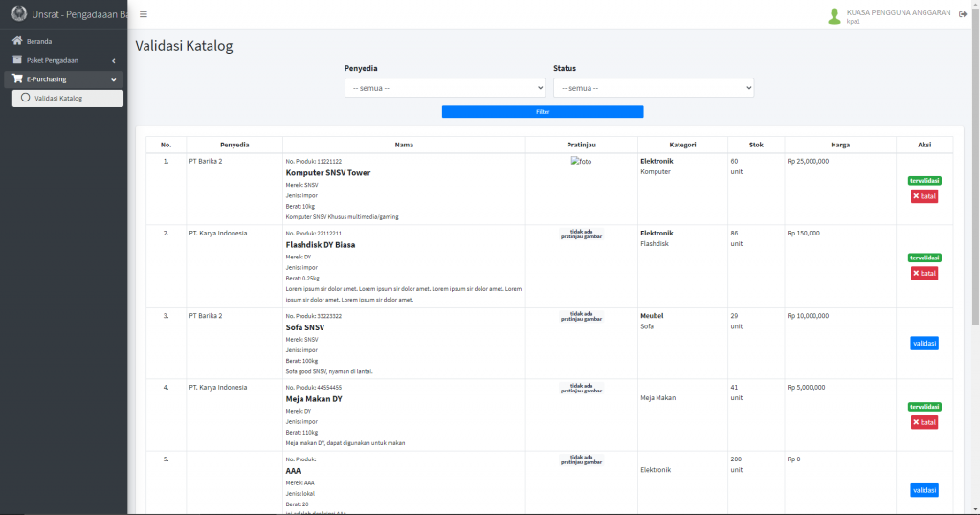Click the E-Purchasing shopping cart icon
This screenshot has width=980, height=515.
(16, 79)
